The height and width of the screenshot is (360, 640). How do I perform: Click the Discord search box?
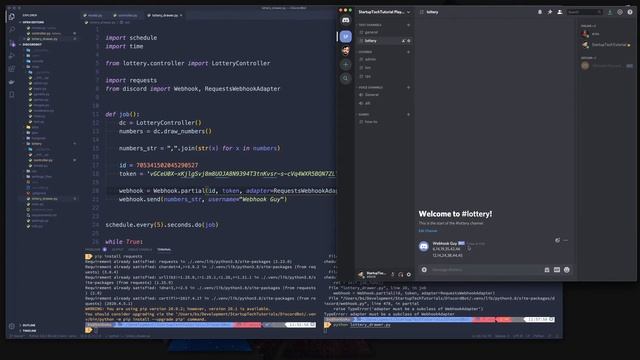tap(584, 12)
